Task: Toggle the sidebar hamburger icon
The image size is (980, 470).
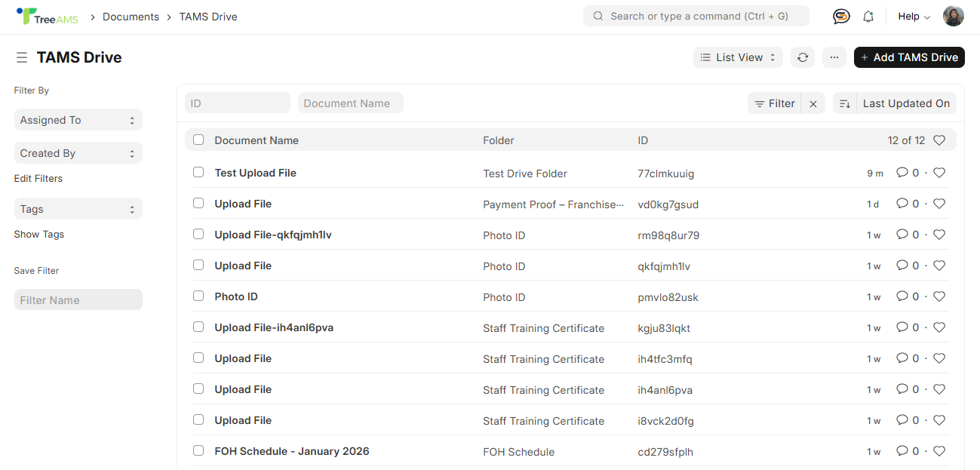Action: [22, 58]
